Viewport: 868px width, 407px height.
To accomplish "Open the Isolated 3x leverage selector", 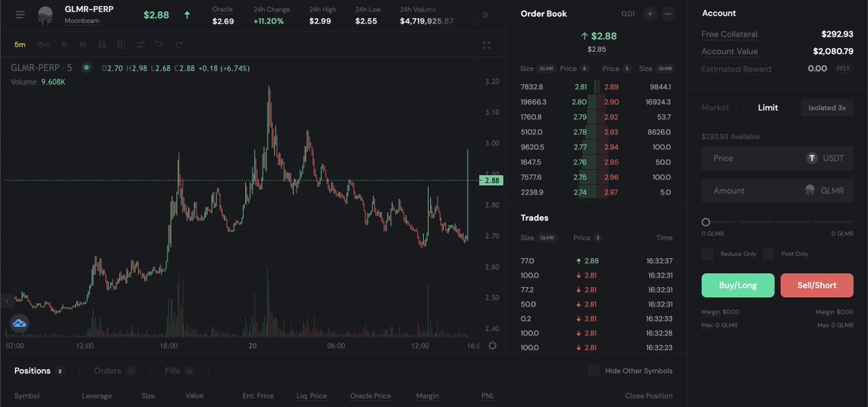I will tap(827, 108).
